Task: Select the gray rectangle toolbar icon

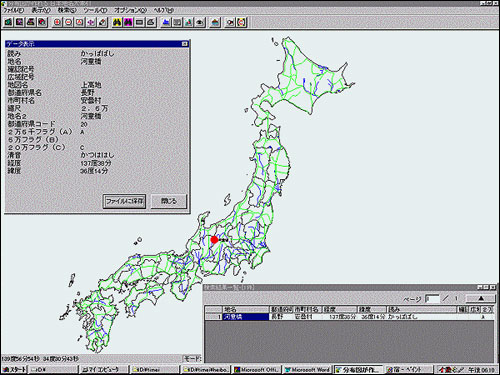Action: point(140,22)
